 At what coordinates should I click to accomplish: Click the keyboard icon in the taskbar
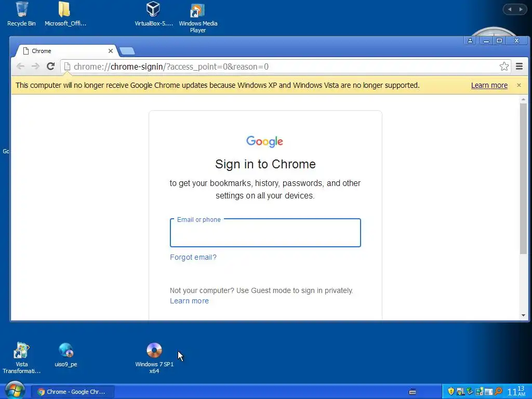coord(413,392)
